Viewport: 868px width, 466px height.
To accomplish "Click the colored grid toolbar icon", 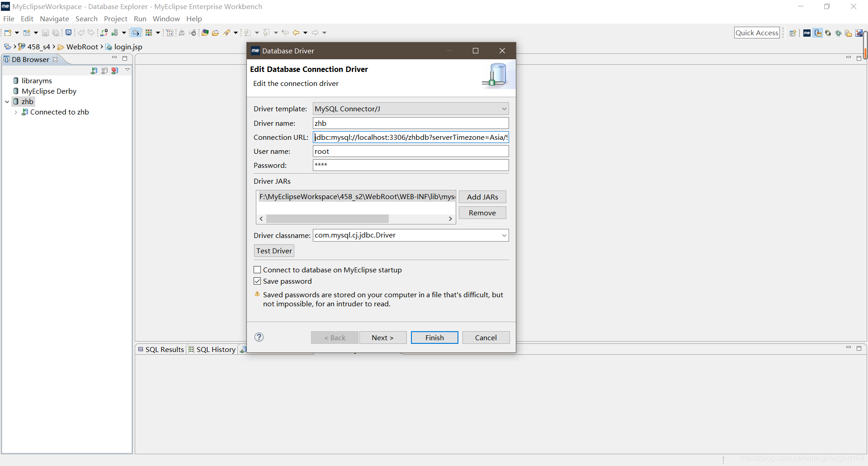I will (149, 33).
